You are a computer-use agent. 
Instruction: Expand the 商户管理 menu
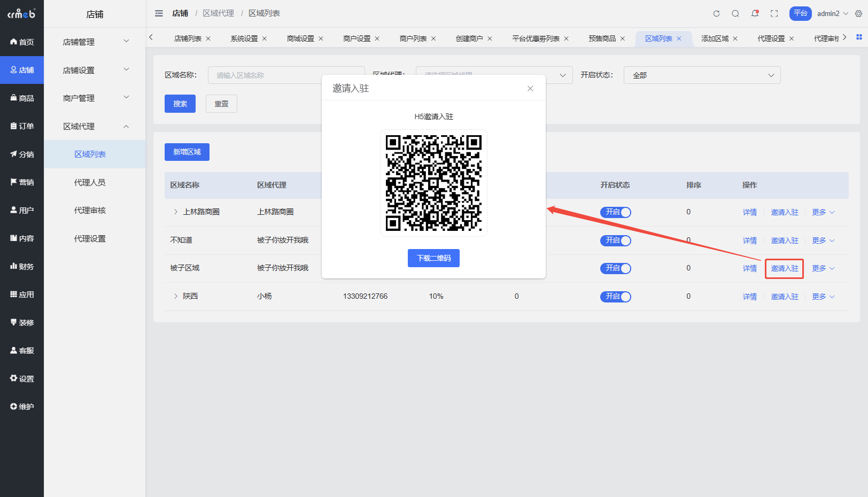95,98
